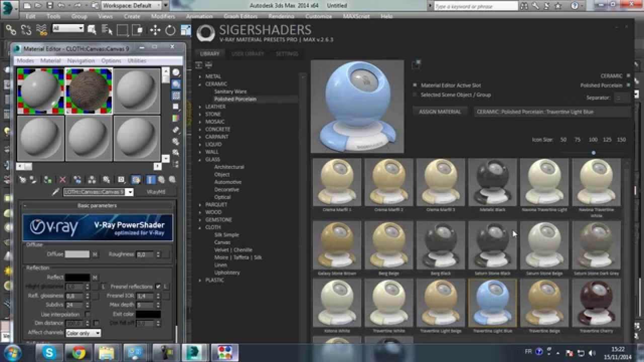Open the Navigation menu in Material Editor

pos(80,60)
